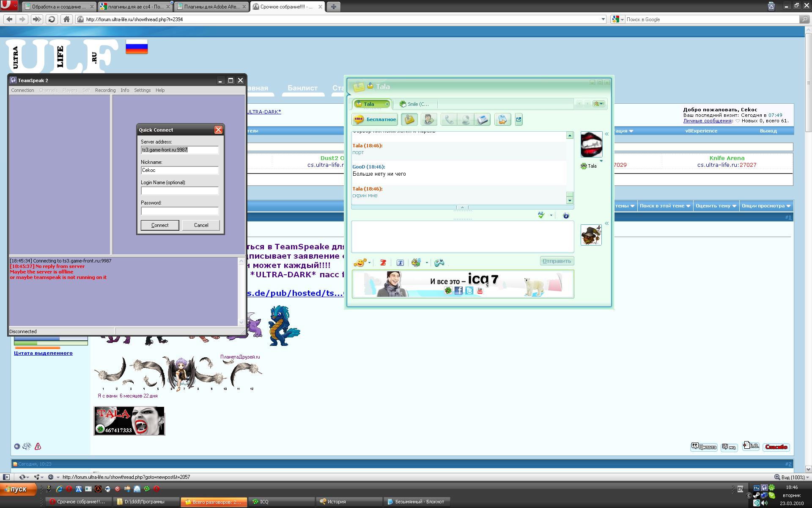Screen dimensions: 812x508
Task: Open the games gamepad icon in ICQ
Action: (x=439, y=263)
